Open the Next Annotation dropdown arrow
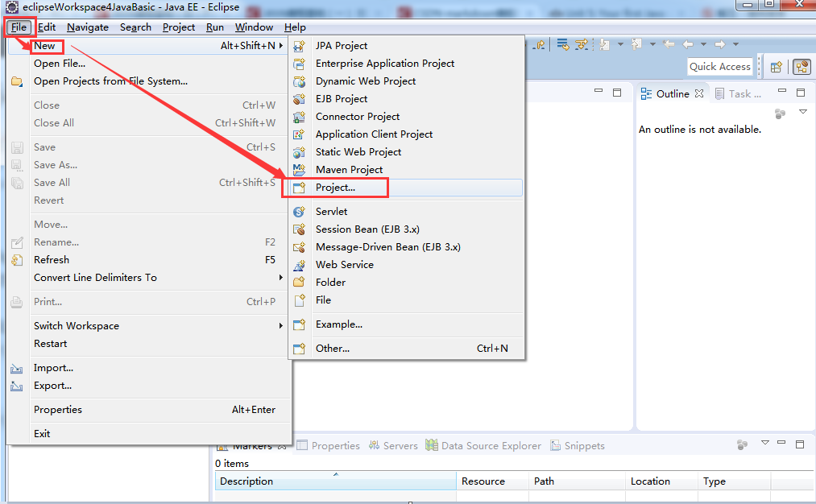The height and width of the screenshot is (504, 816). pyautogui.click(x=620, y=45)
